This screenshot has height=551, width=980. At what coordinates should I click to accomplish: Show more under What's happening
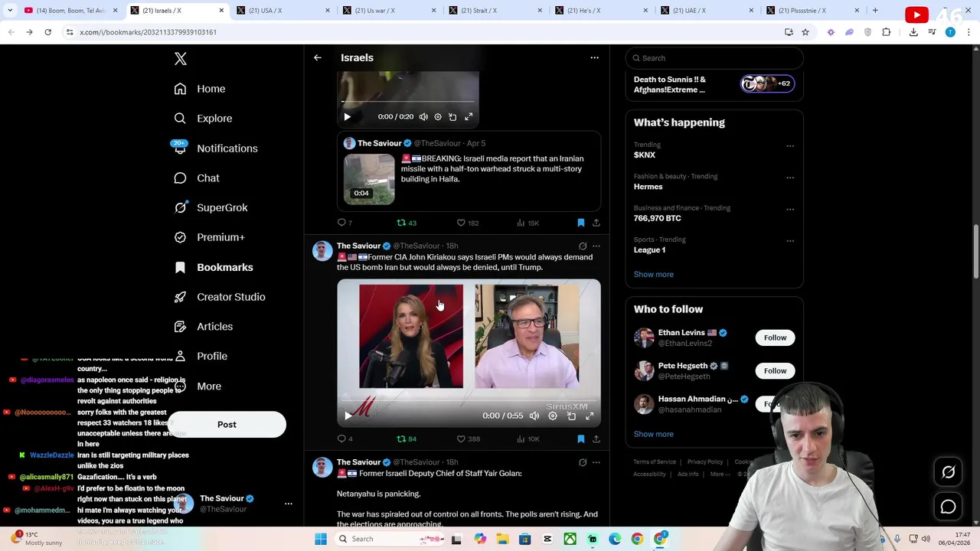pos(654,274)
